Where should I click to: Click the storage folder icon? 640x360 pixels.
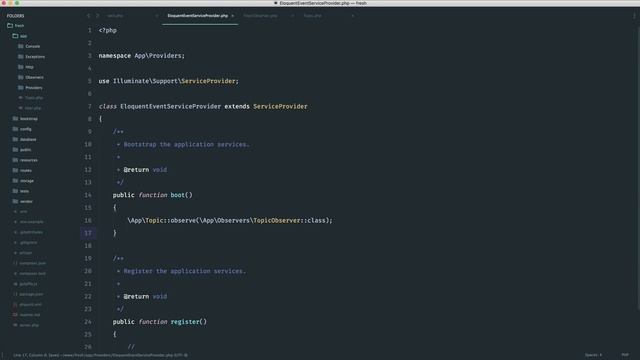coord(15,180)
